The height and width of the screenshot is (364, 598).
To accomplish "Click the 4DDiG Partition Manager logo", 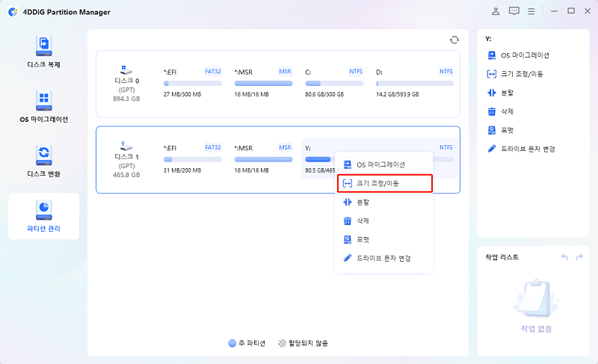I will pos(13,12).
